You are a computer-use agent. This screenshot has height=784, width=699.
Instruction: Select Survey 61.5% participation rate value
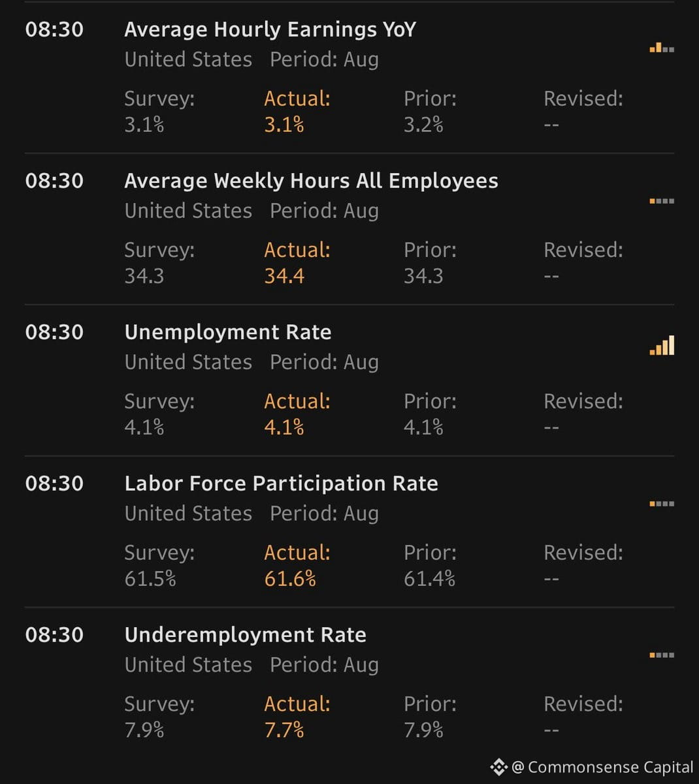tap(150, 579)
